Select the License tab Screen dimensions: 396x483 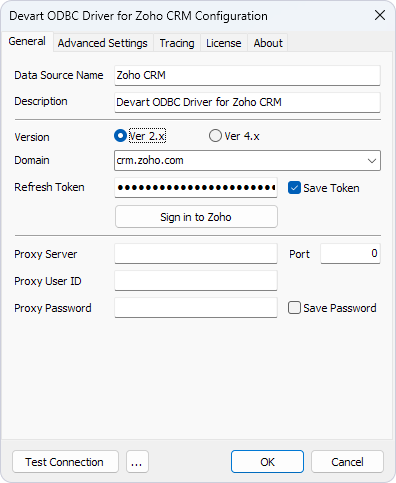224,43
